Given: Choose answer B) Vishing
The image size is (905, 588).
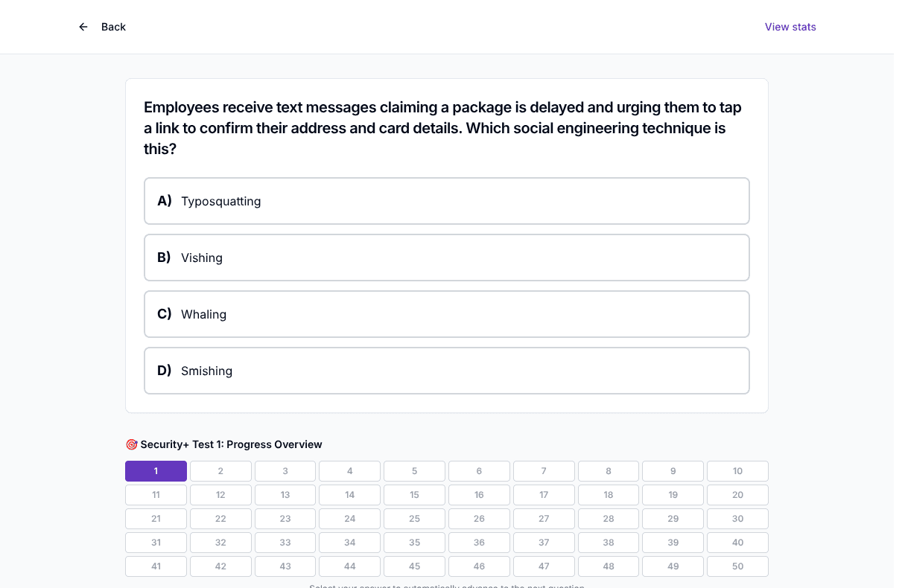Looking at the screenshot, I should tap(447, 258).
